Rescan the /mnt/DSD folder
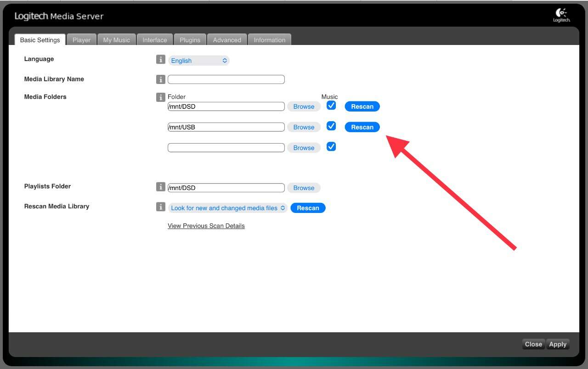The image size is (588, 369). pyautogui.click(x=362, y=106)
